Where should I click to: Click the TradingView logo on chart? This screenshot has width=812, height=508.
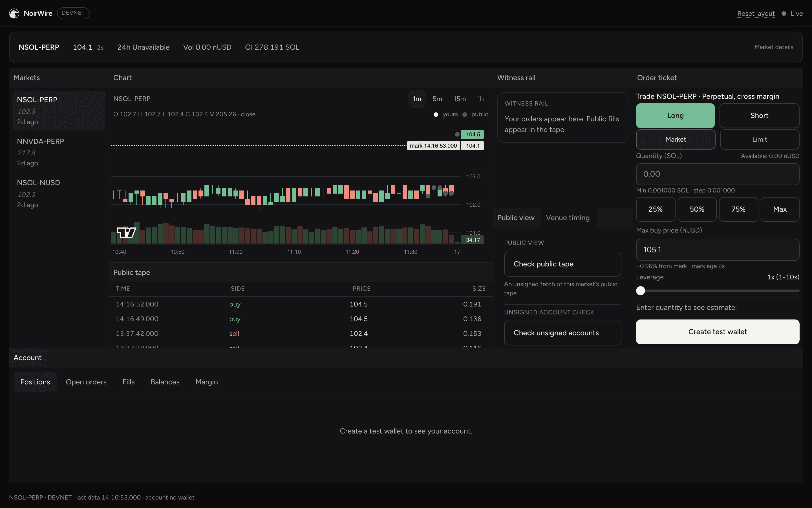(x=126, y=233)
